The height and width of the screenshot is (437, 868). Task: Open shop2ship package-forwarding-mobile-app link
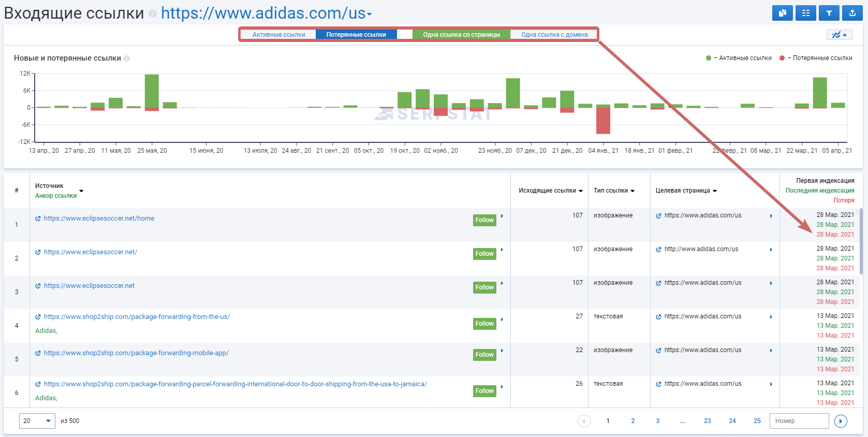pyautogui.click(x=136, y=353)
